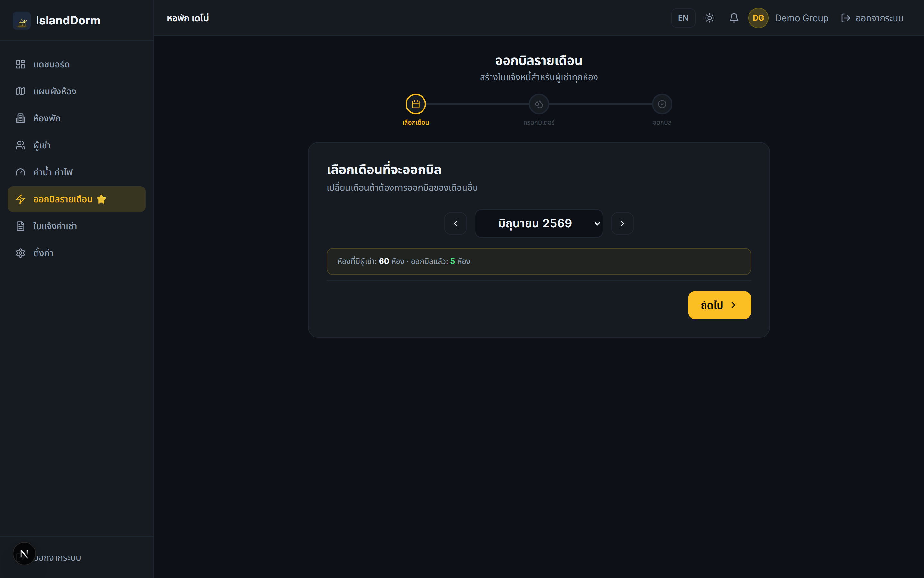
Task: Toggle light theme with the sun icon
Action: (709, 18)
